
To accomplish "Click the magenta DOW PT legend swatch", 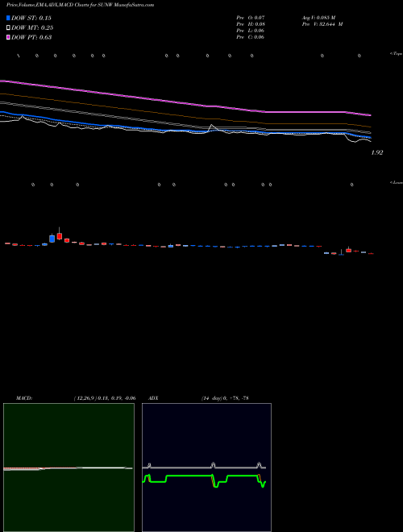I will tap(9, 37).
